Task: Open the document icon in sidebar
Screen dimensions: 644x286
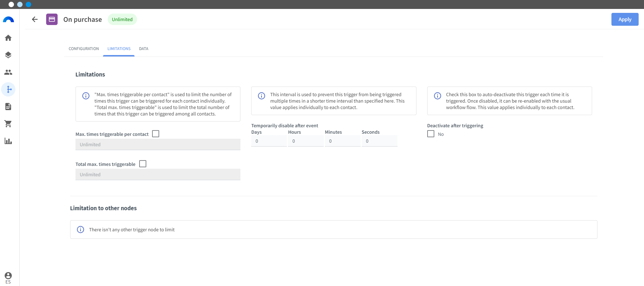Action: pos(8,107)
